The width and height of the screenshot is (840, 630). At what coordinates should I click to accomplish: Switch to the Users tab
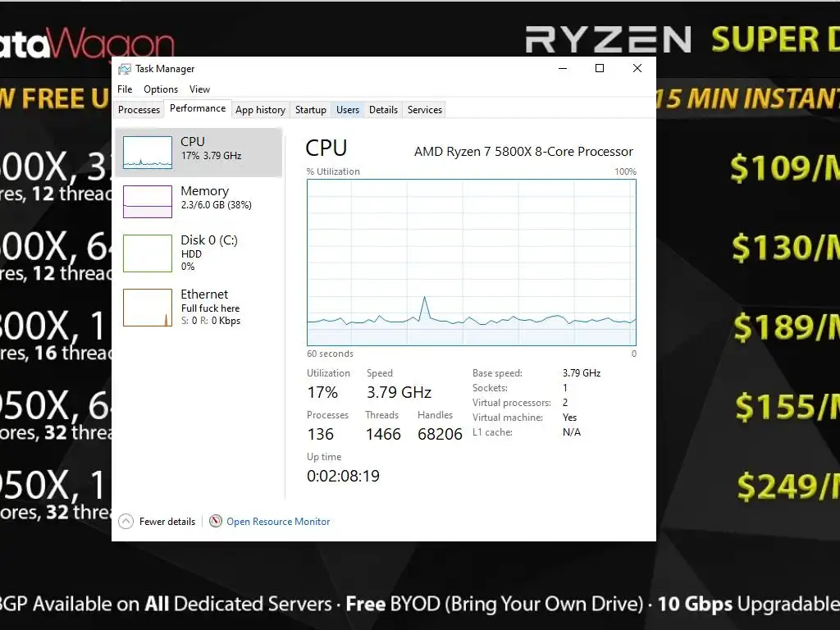tap(348, 110)
